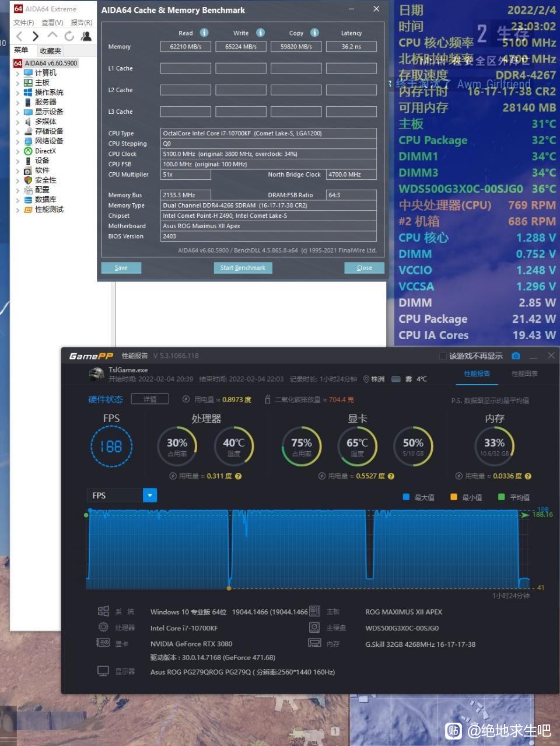Viewport: 560px width, 746px height.
Task: Click the 处理器 chip icon in specs list
Action: 103,627
